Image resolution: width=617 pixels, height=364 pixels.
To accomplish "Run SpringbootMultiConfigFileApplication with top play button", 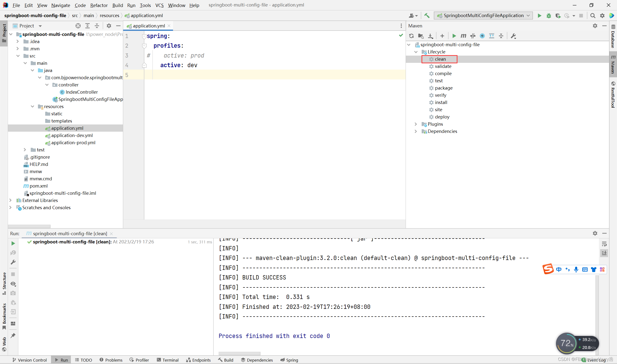I will pos(539,16).
